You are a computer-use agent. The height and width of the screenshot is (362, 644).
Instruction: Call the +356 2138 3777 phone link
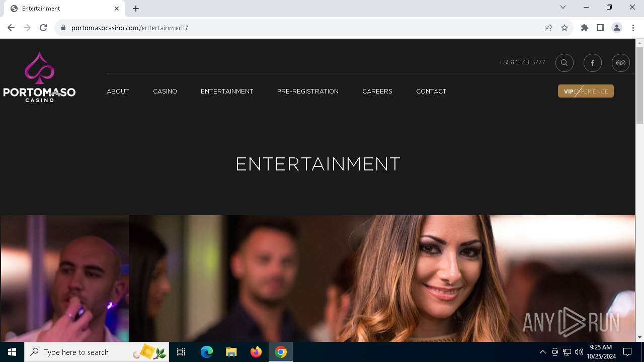coord(522,62)
